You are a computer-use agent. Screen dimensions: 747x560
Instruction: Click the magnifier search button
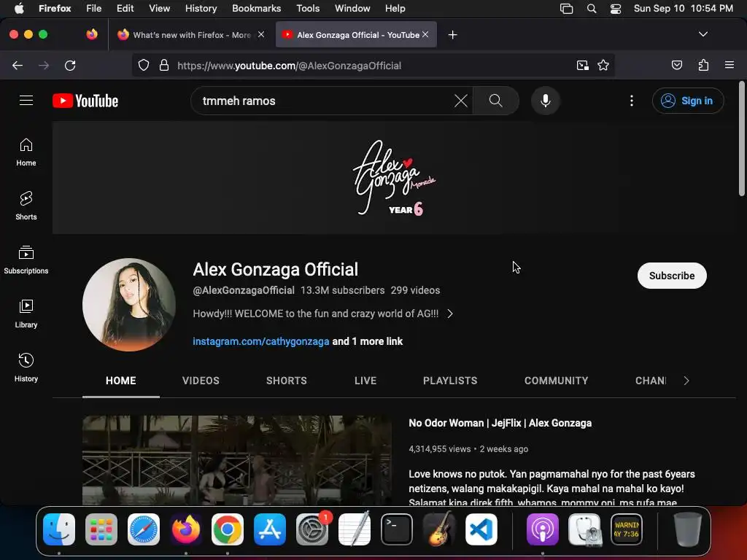coord(495,101)
